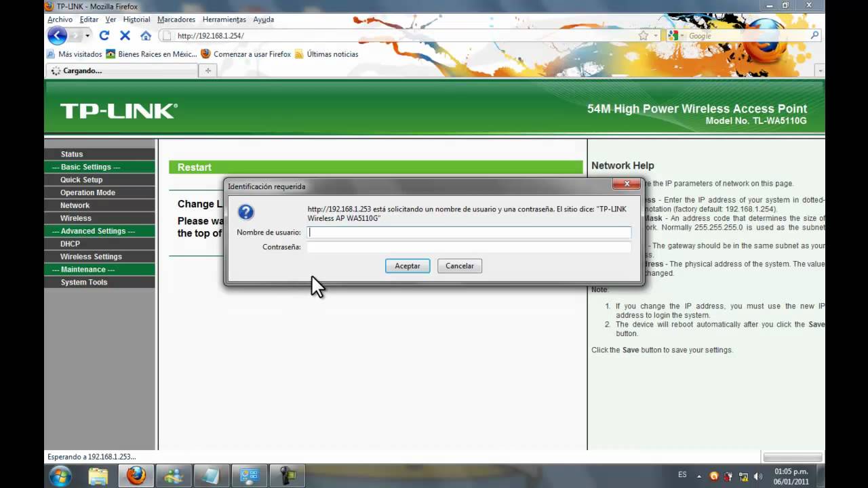
Task: Click the Firefox back arrow button
Action: (57, 36)
